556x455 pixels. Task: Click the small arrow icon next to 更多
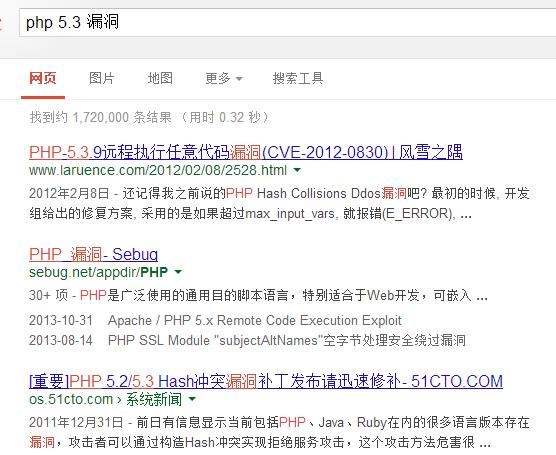(239, 78)
